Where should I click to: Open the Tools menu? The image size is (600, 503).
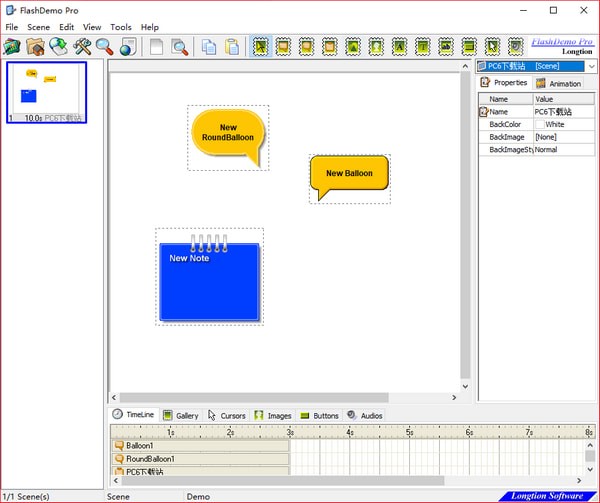(120, 27)
